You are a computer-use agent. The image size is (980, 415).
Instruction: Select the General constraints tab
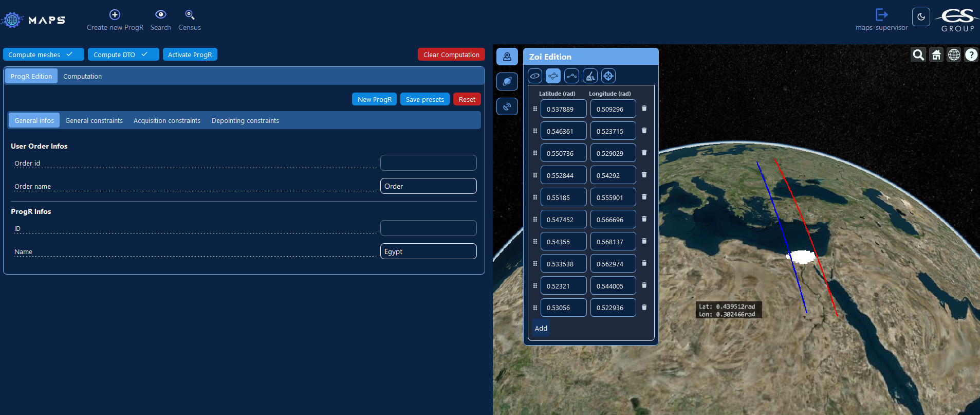pyautogui.click(x=94, y=120)
